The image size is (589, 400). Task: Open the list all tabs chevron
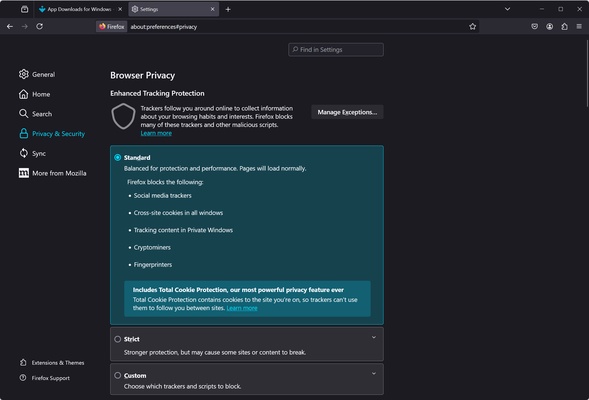click(x=507, y=9)
